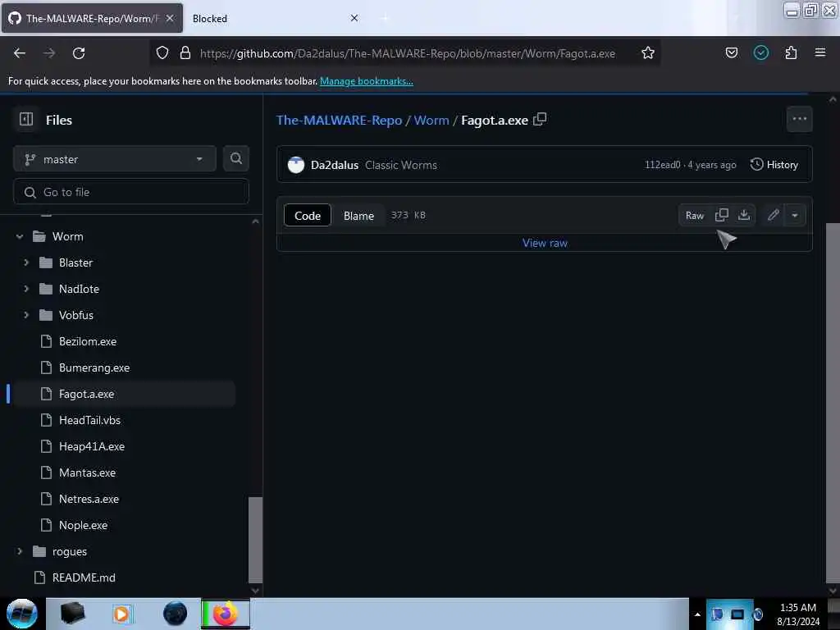Open the master branch dropdown

[115, 159]
